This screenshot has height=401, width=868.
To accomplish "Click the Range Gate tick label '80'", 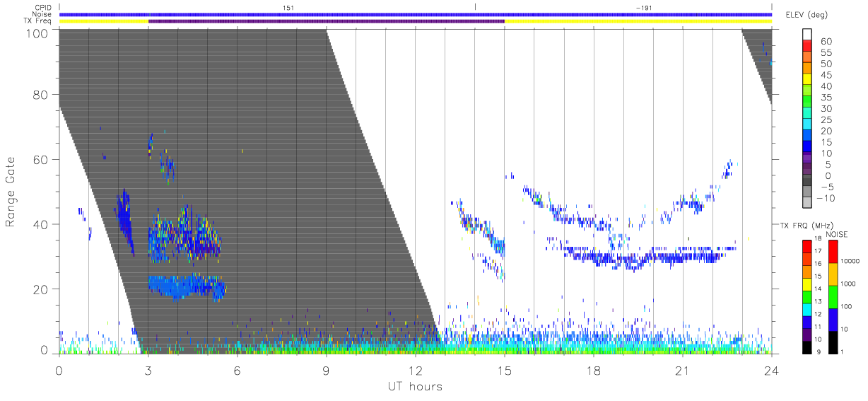I will pyautogui.click(x=41, y=95).
